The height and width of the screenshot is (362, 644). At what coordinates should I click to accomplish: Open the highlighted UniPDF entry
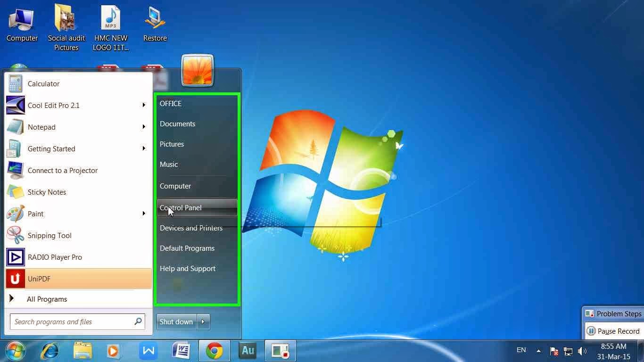point(78,279)
